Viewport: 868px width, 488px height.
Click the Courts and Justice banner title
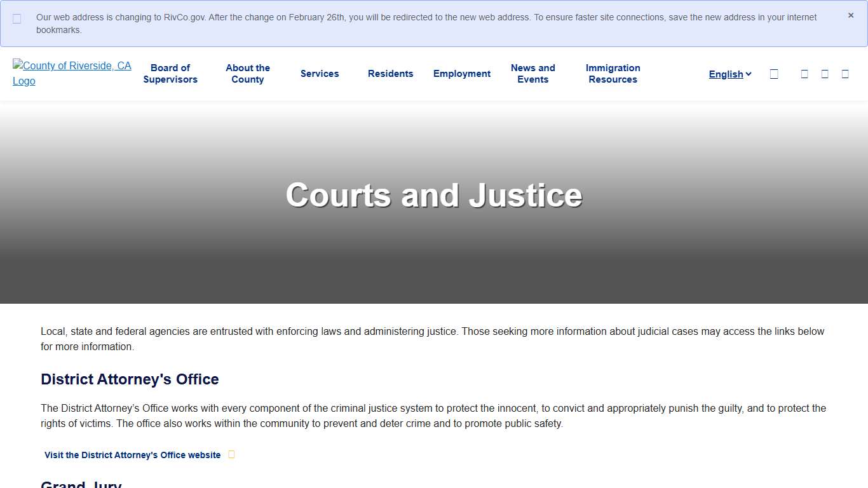[x=434, y=195]
